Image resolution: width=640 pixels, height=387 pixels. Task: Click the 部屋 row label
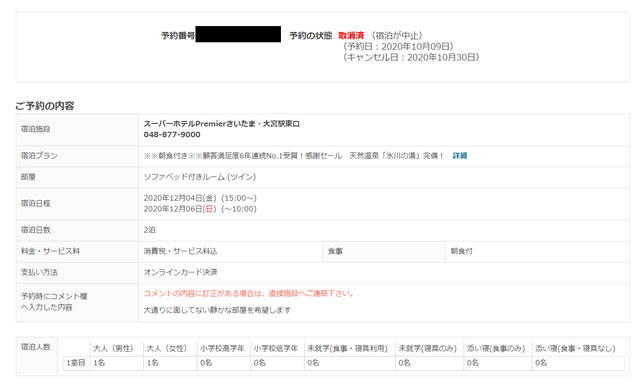tap(28, 177)
